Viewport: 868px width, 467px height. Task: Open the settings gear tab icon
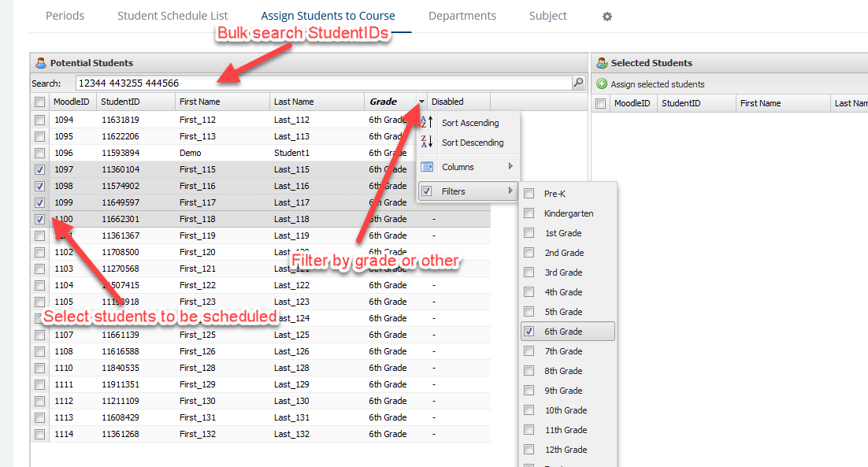[x=606, y=17]
